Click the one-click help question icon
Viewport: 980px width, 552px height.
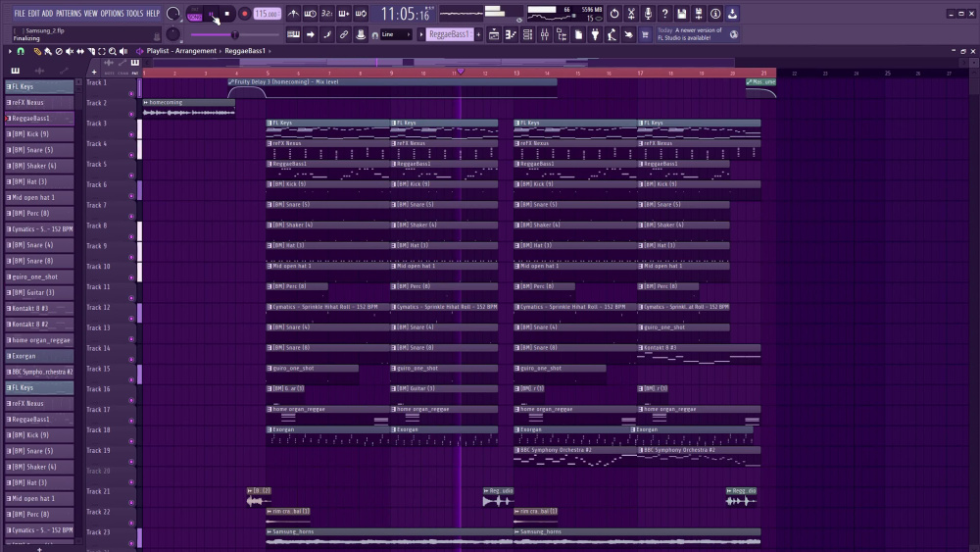tap(665, 13)
